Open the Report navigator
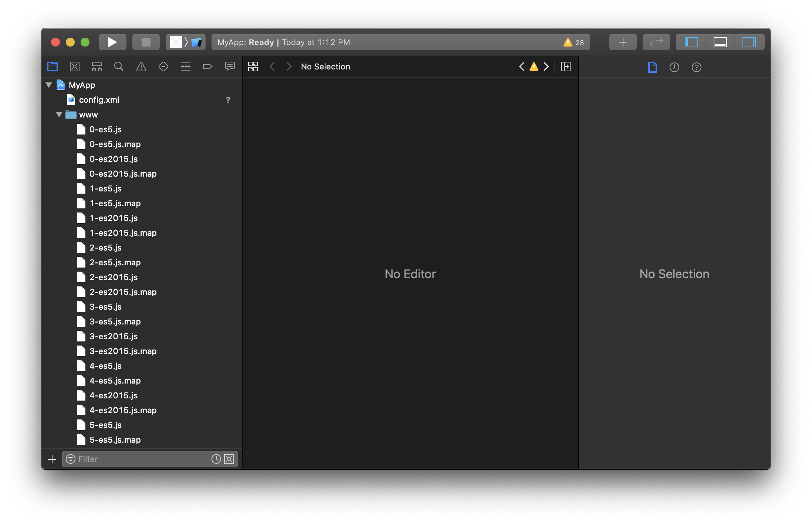Screen dimensions: 812x524 (230, 67)
